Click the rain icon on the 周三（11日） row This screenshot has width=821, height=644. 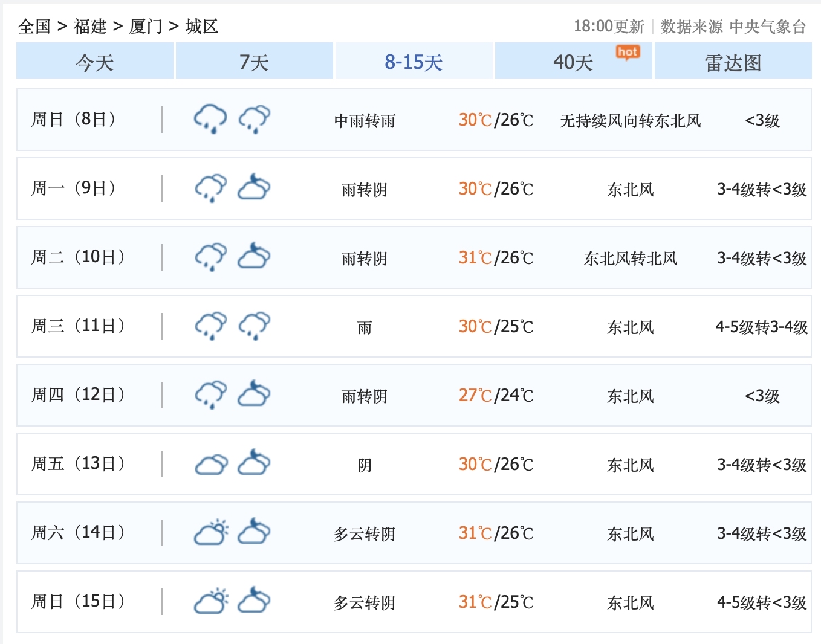tap(210, 325)
